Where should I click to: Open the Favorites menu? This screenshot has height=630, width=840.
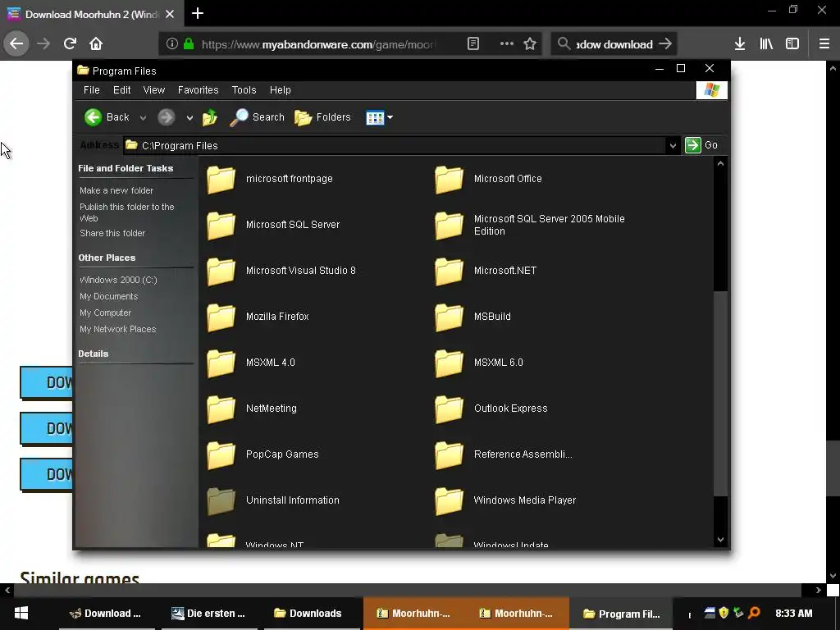(x=199, y=90)
